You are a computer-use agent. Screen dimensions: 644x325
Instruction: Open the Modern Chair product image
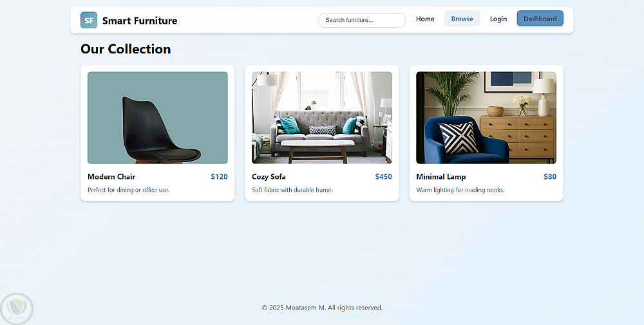pos(158,118)
